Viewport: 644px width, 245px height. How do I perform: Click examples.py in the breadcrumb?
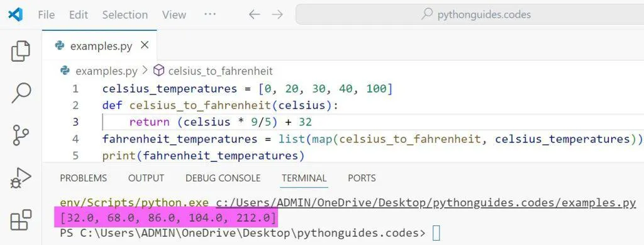[x=106, y=71]
